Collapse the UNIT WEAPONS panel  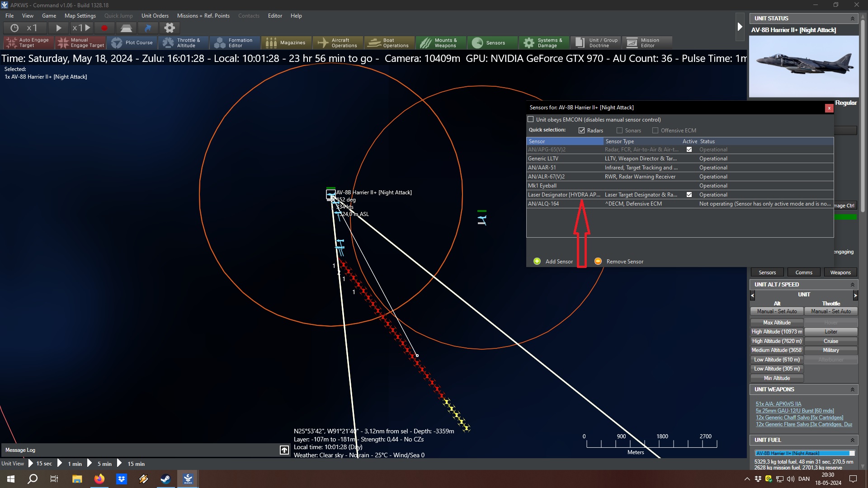click(x=853, y=389)
